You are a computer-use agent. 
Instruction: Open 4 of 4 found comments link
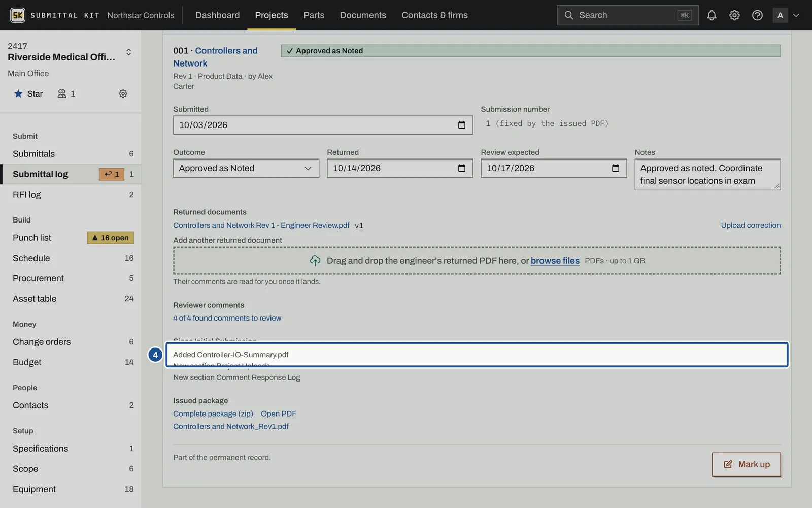pyautogui.click(x=227, y=318)
